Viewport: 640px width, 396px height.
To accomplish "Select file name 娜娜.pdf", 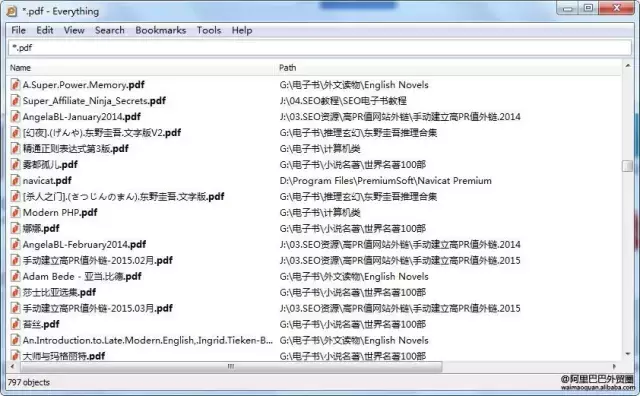I will 41,228.
